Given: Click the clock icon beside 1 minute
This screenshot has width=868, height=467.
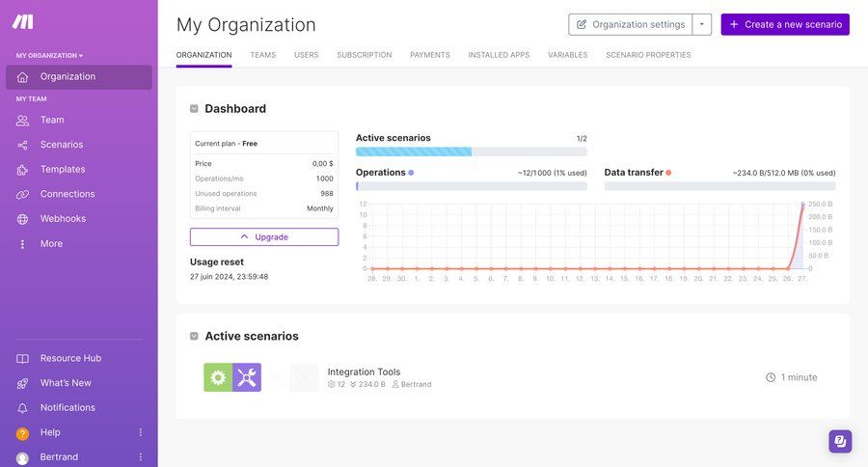Looking at the screenshot, I should tap(771, 377).
